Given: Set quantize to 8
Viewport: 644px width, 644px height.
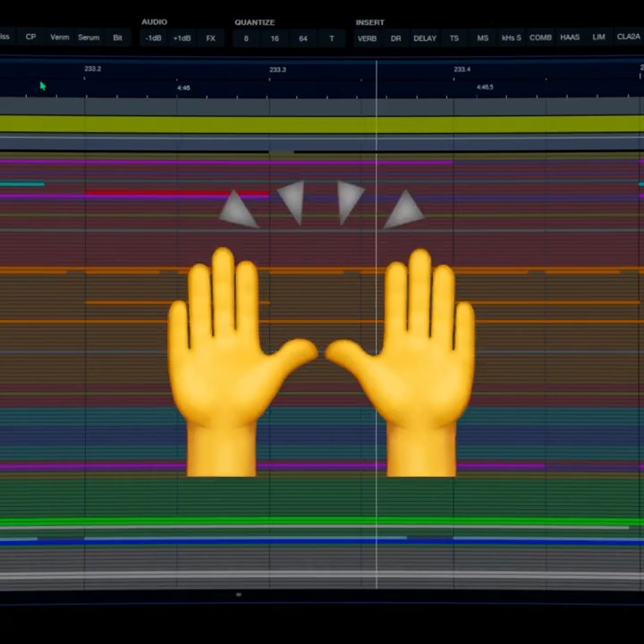Looking at the screenshot, I should pyautogui.click(x=246, y=38).
